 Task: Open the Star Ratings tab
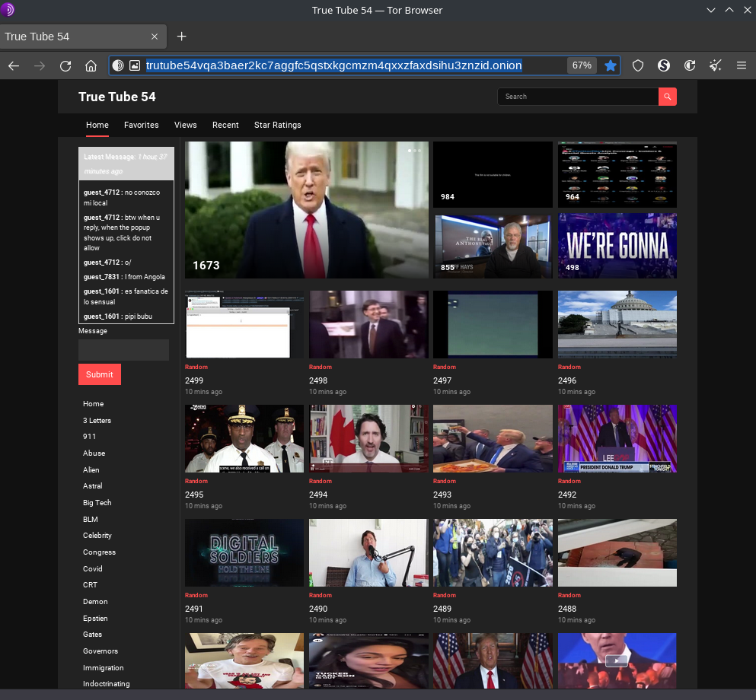278,125
